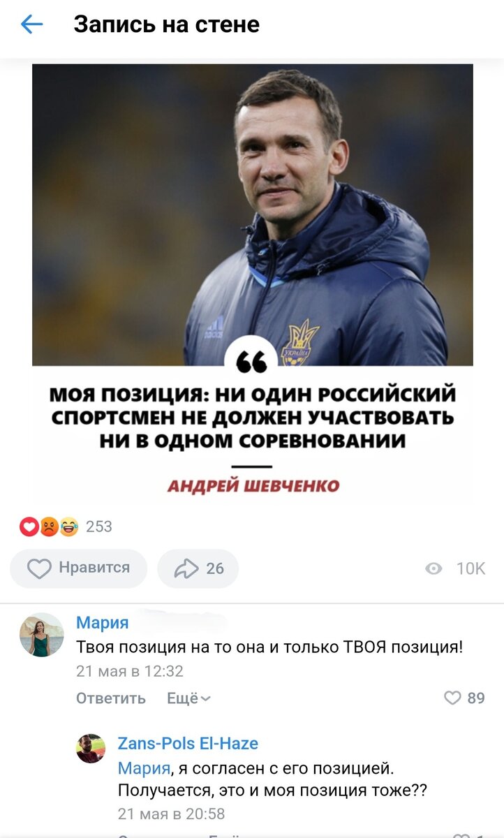Open the list of 253 reactions

(99, 527)
